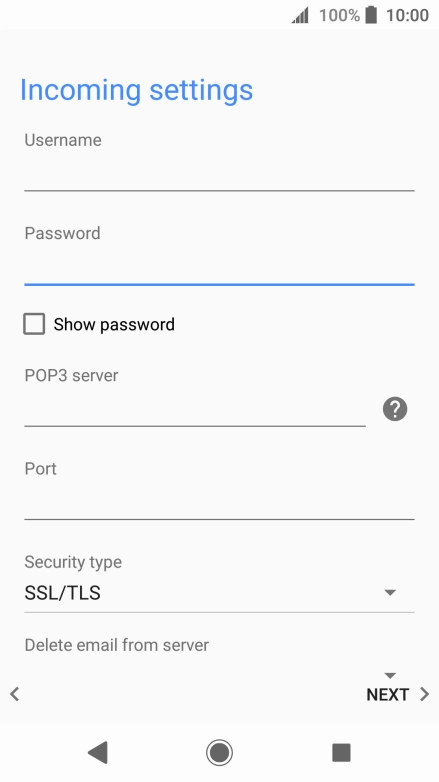Screen dimensions: 439x782
Task: Open recent apps with the square icon
Action: (x=341, y=752)
